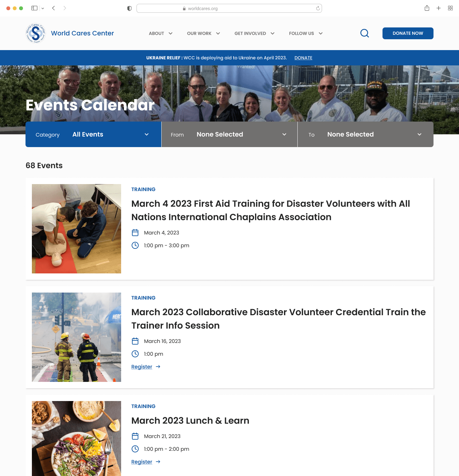The image size is (459, 476).
Task: Open the firefighters event thumbnail
Action: pyautogui.click(x=76, y=337)
